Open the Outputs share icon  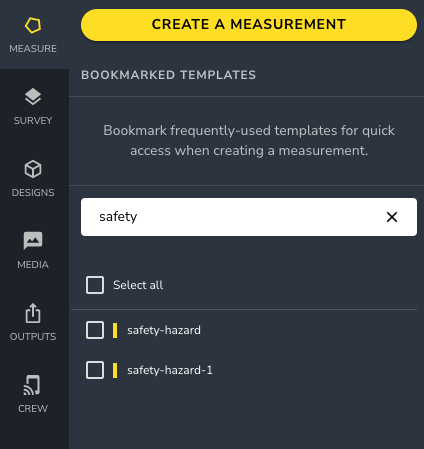33,313
